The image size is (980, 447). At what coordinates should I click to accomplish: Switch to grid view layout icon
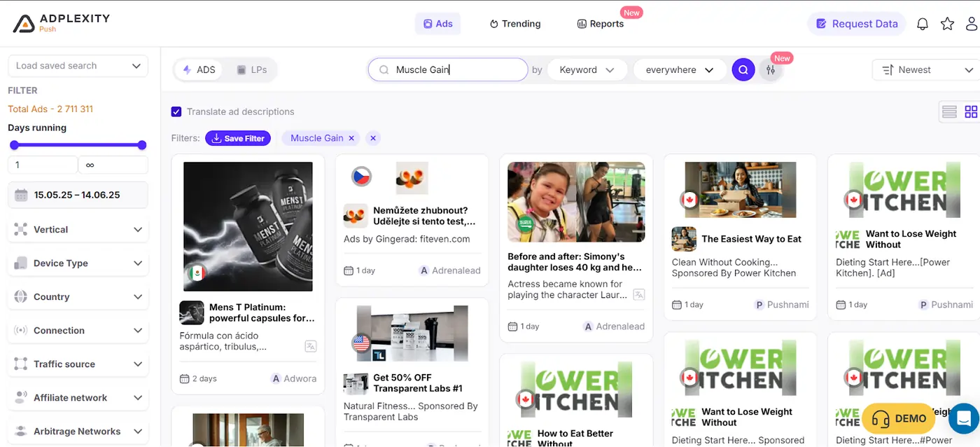tap(971, 111)
